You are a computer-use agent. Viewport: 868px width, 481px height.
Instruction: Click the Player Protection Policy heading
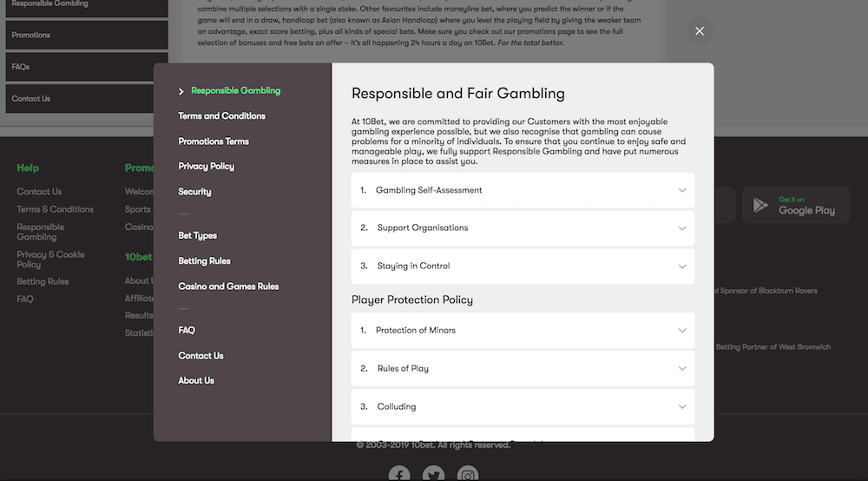(411, 300)
